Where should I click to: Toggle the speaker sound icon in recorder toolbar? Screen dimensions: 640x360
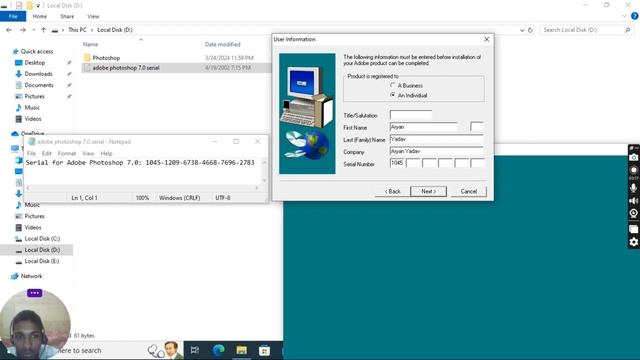(633, 201)
